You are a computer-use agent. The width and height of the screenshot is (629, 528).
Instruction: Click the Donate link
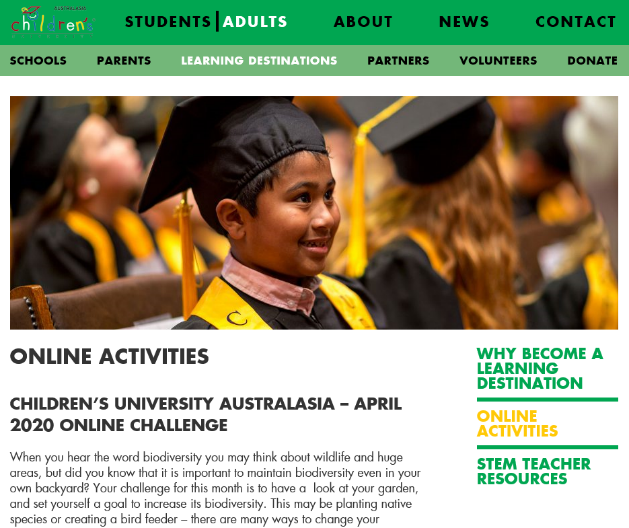click(592, 61)
